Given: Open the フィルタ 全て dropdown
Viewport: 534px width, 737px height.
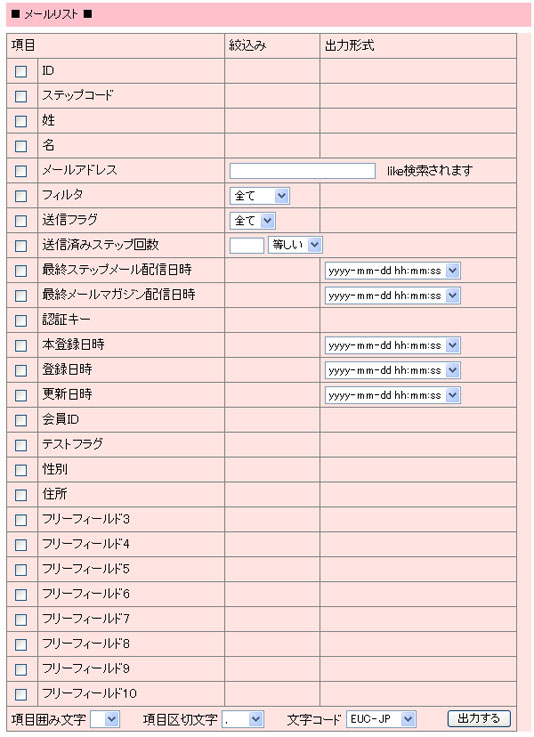Looking at the screenshot, I should tap(259, 196).
